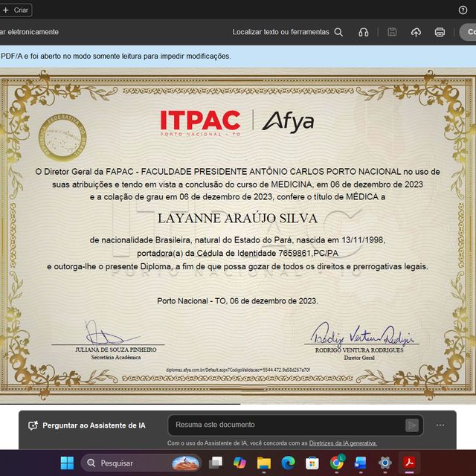The width and height of the screenshot is (476, 476).
Task: Open Copilot from the taskbar
Action: coord(239,463)
